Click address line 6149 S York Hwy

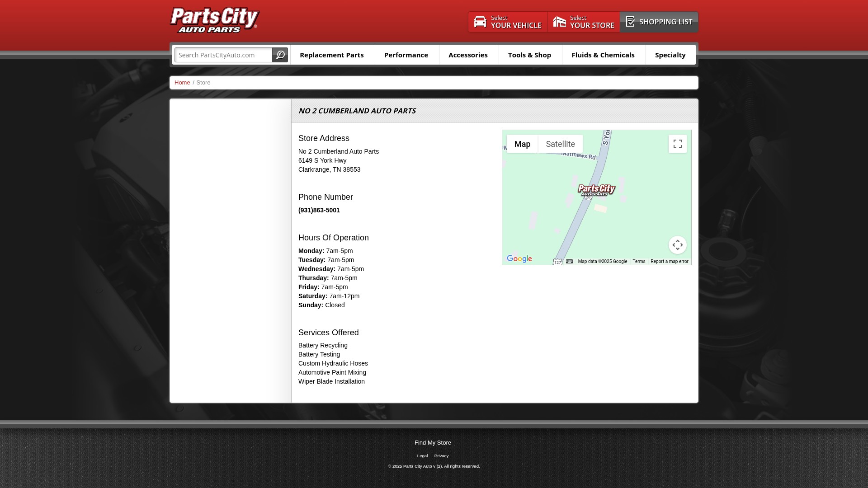coord(322,160)
